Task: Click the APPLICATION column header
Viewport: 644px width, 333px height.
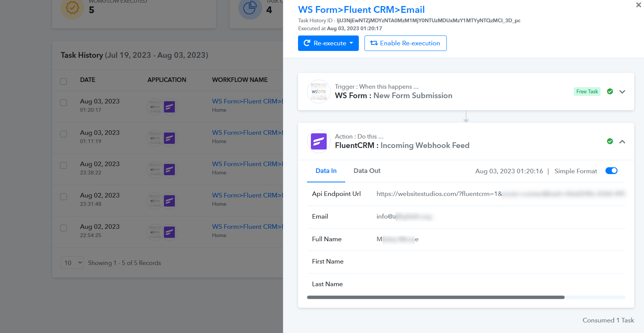Action: point(167,80)
